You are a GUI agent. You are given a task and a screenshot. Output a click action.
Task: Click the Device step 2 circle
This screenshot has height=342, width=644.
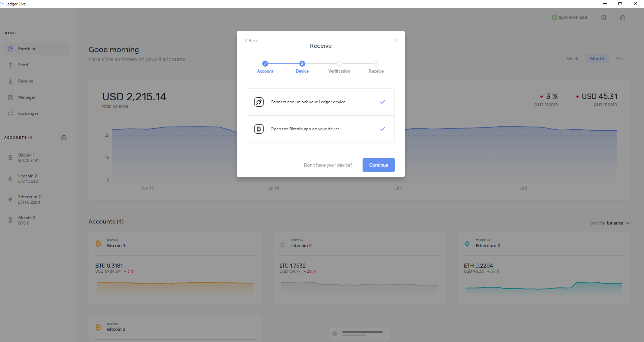pyautogui.click(x=302, y=63)
